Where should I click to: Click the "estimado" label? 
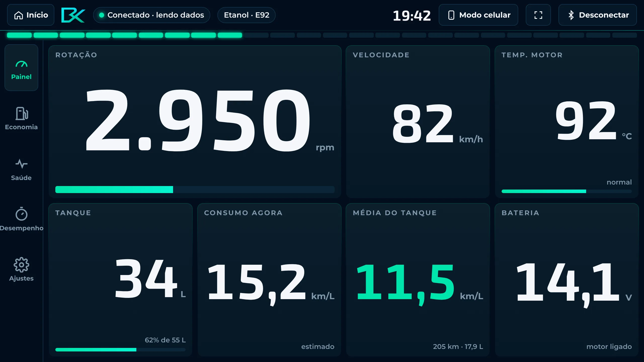[318, 347]
